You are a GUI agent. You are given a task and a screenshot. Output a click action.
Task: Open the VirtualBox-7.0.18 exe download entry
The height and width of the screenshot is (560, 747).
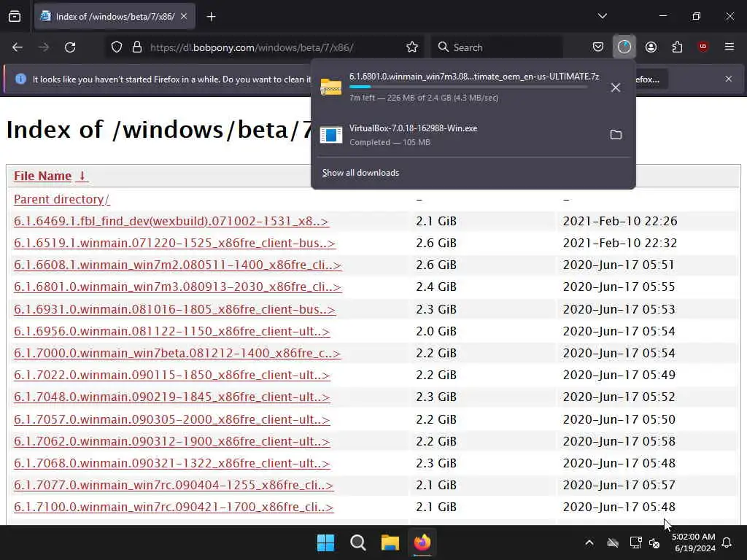click(x=458, y=135)
